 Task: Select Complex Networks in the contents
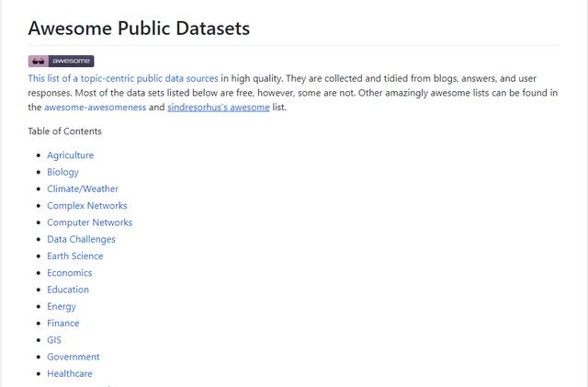[x=87, y=206]
